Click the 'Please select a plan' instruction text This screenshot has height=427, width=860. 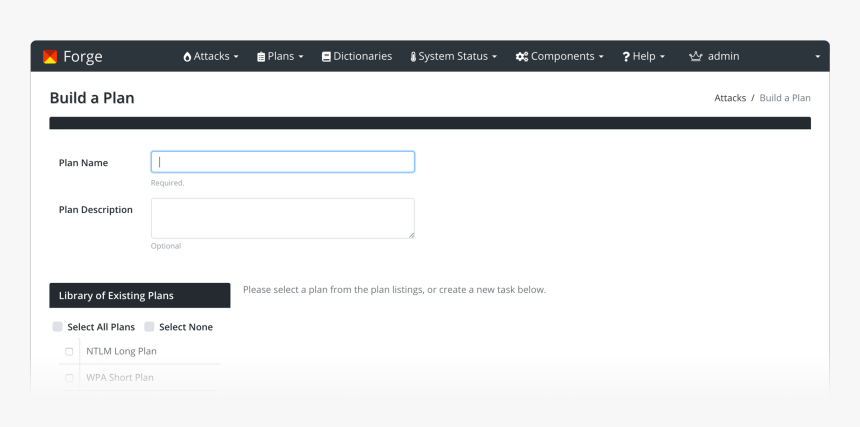pyautogui.click(x=394, y=289)
